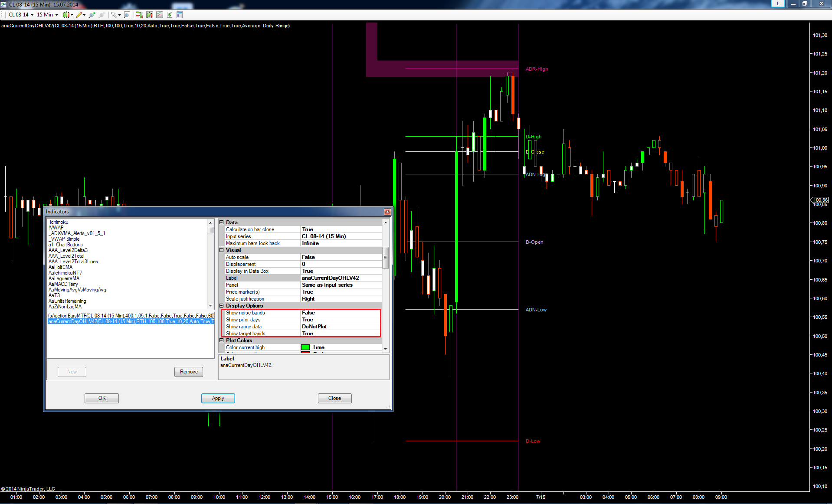The height and width of the screenshot is (504, 832).
Task: Select the fsAuctionBarsMTF applied indicator
Action: click(131, 316)
